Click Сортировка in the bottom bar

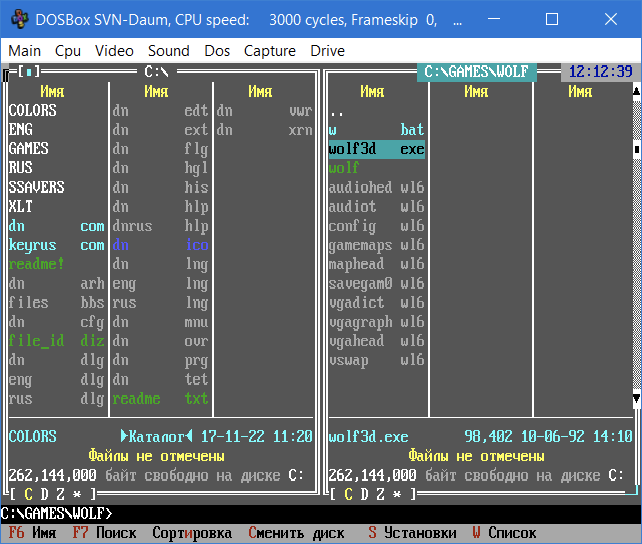pos(192,533)
